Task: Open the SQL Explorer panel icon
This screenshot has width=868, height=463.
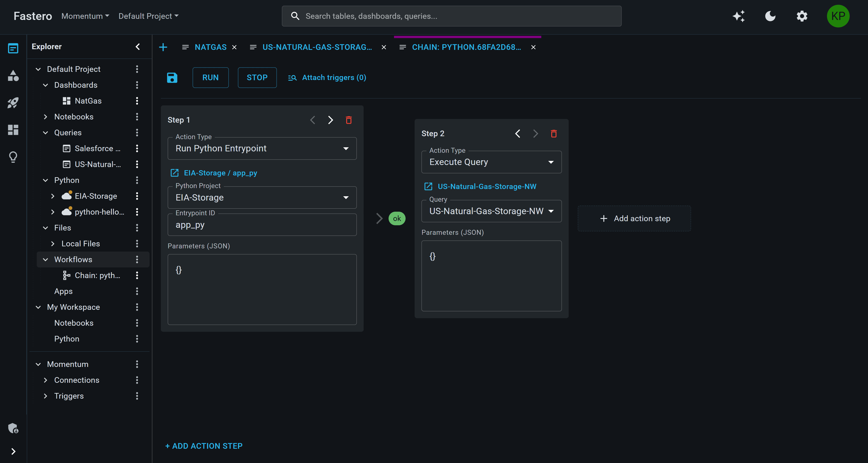Action: pos(13,48)
